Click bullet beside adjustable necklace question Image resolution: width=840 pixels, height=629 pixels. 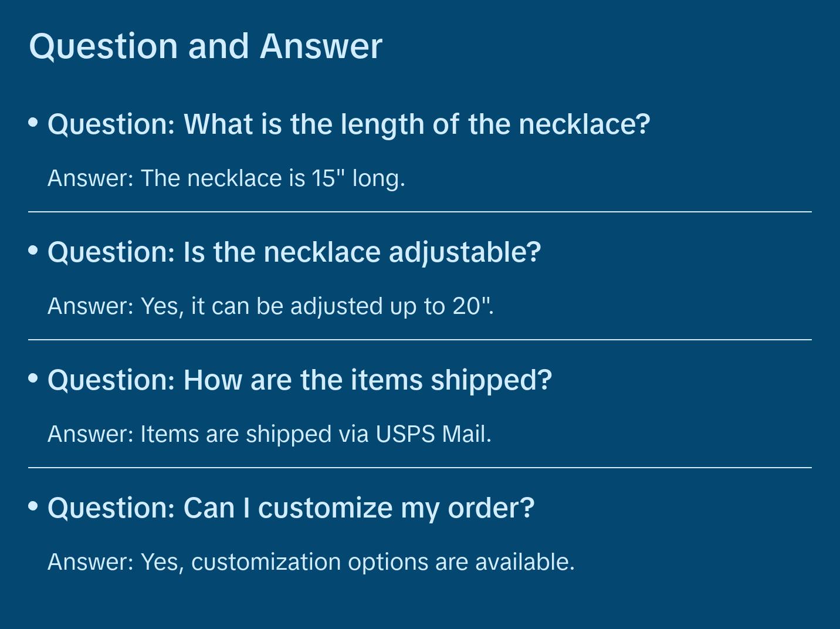(33, 251)
